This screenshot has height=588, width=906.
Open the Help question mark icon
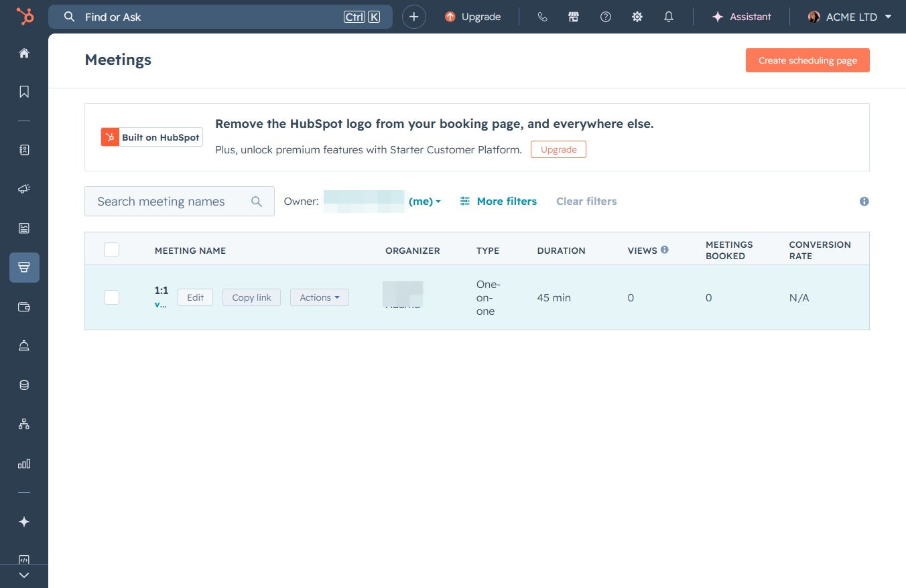(x=606, y=17)
